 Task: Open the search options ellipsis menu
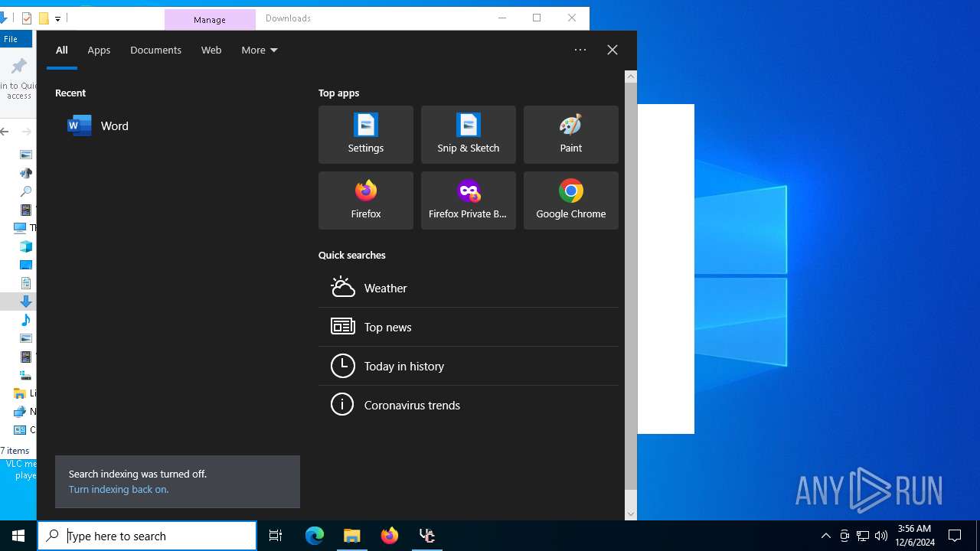click(x=580, y=50)
